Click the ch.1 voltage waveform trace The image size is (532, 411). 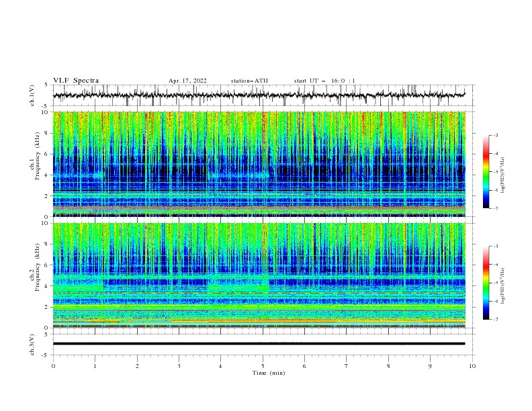pos(259,95)
